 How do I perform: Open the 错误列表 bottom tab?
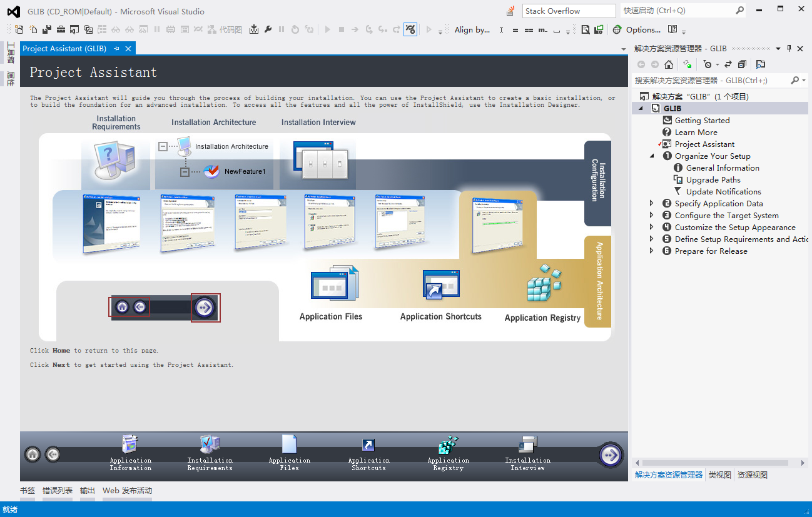click(58, 491)
